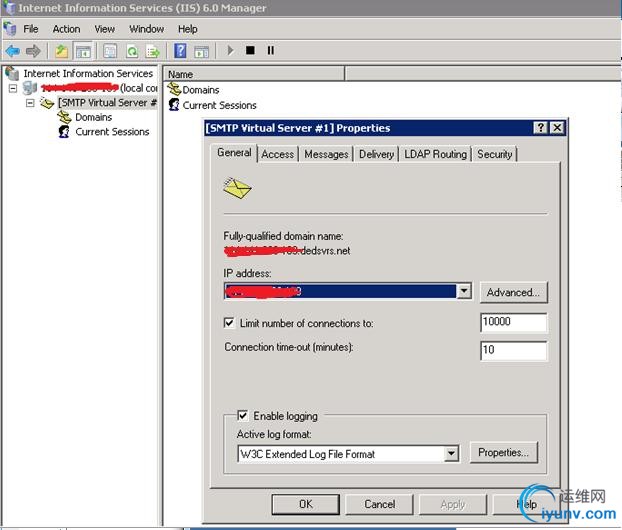Select the local computer node in the tree

pos(98,88)
